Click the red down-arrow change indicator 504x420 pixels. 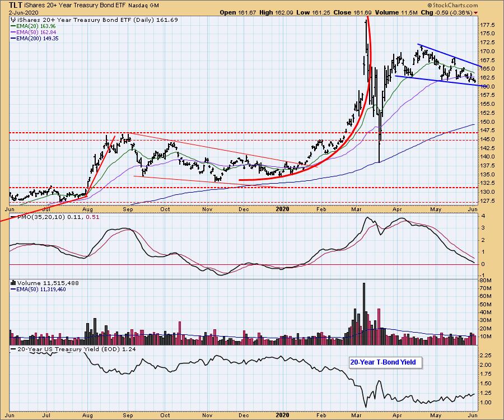pyautogui.click(x=475, y=13)
